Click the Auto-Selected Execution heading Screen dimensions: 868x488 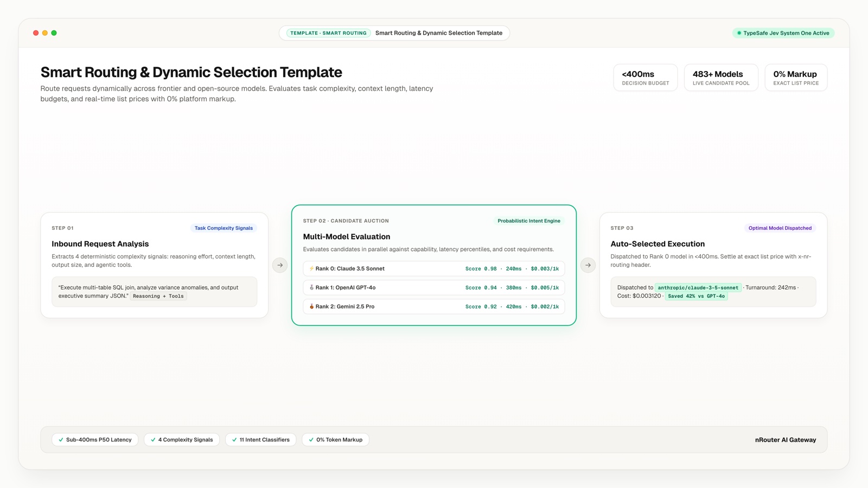[658, 244]
